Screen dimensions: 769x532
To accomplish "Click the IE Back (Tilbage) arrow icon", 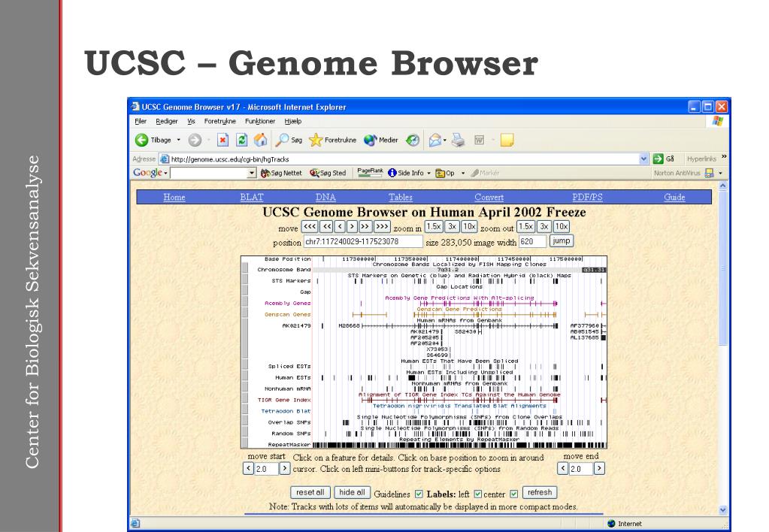I will tap(142, 141).
